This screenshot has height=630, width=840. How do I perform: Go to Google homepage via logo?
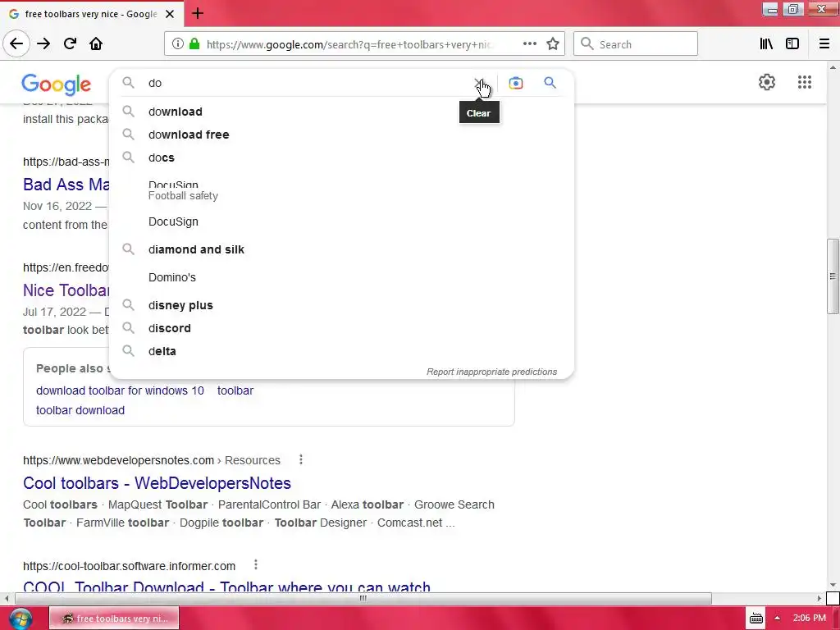click(57, 84)
